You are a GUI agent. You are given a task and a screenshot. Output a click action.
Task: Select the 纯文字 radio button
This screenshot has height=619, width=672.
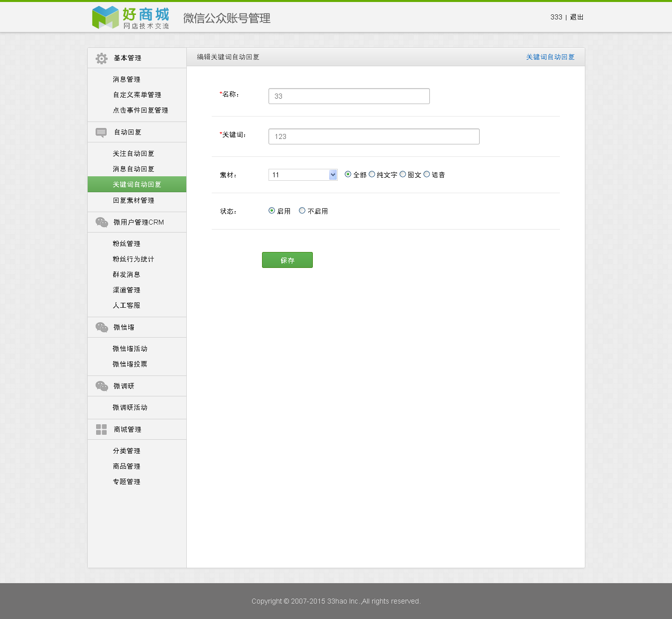pyautogui.click(x=372, y=174)
